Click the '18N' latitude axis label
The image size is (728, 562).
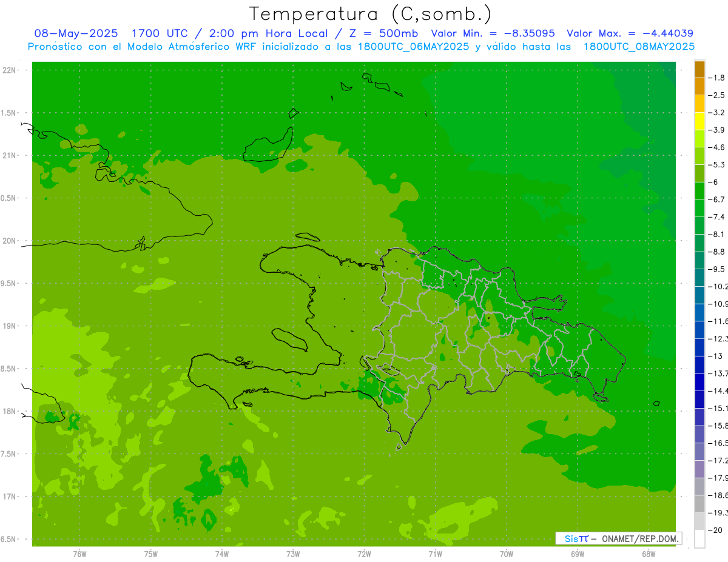9,412
